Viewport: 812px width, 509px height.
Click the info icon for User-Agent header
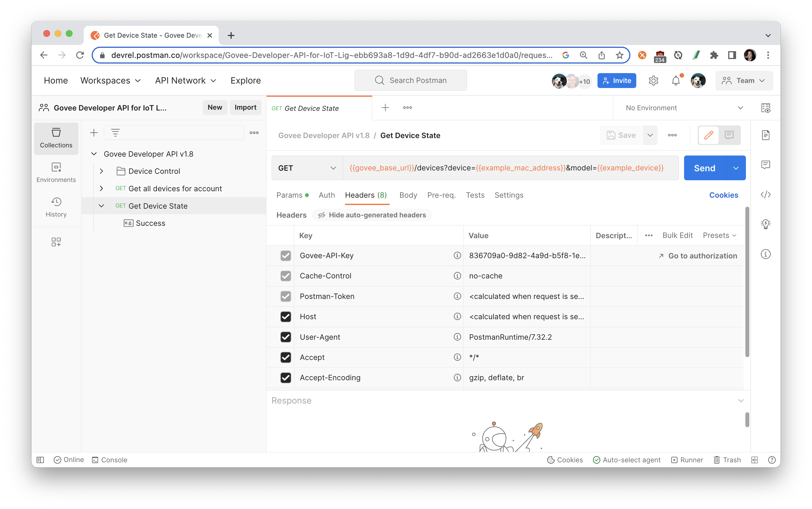457,337
